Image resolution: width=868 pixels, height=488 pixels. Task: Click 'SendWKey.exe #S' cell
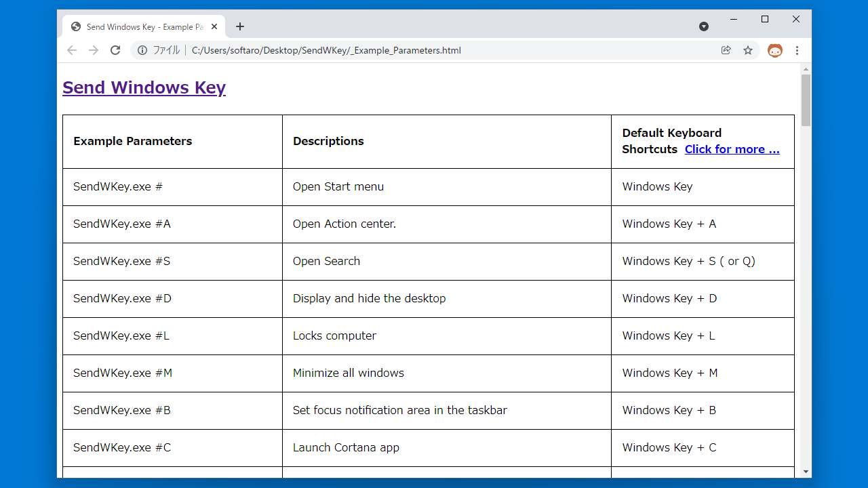click(172, 262)
